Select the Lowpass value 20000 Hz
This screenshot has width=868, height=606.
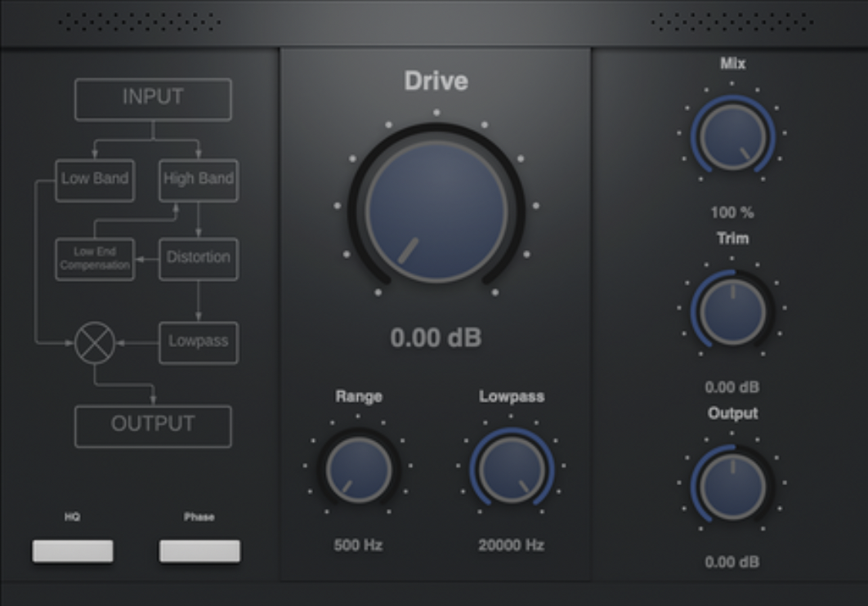pos(511,546)
